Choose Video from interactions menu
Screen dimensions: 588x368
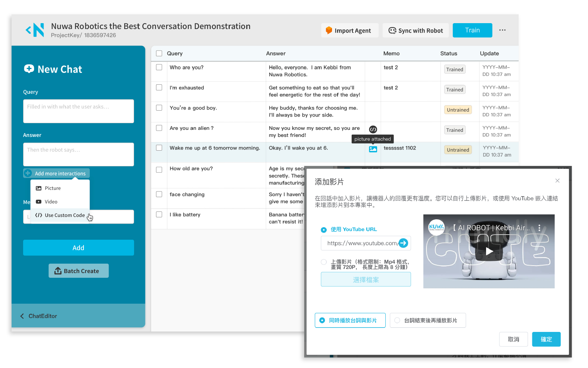[60, 202]
